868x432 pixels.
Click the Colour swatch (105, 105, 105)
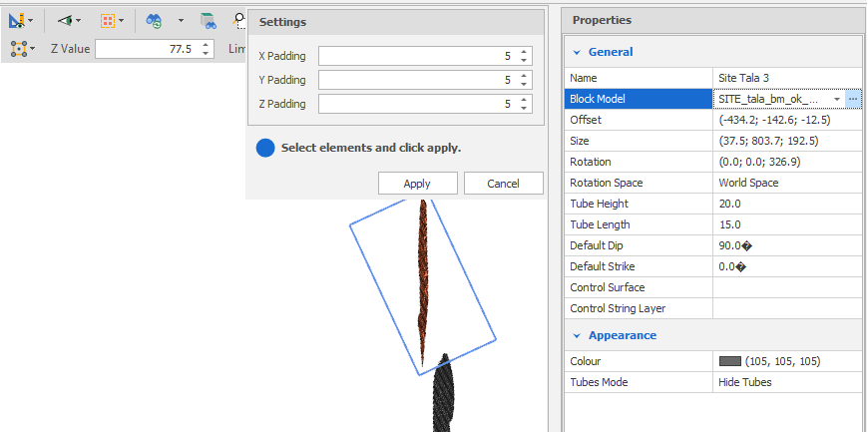729,361
